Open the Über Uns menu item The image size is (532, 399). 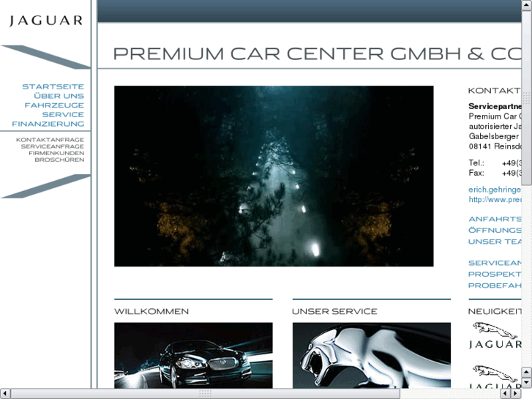(x=59, y=96)
